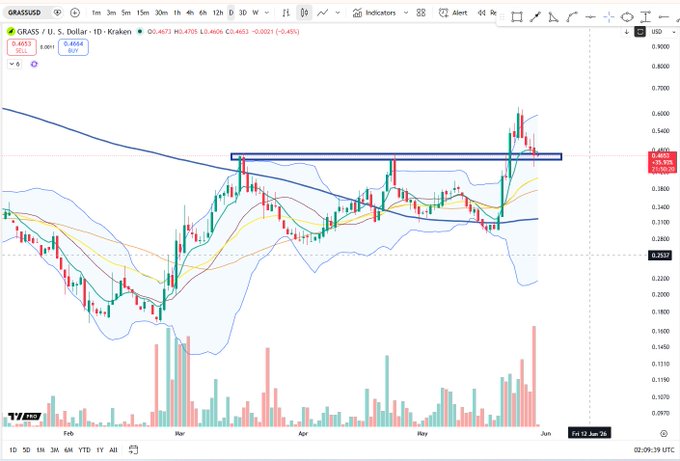Select the Ellipse drawing tool
The width and height of the screenshot is (680, 461).
coord(627,17)
